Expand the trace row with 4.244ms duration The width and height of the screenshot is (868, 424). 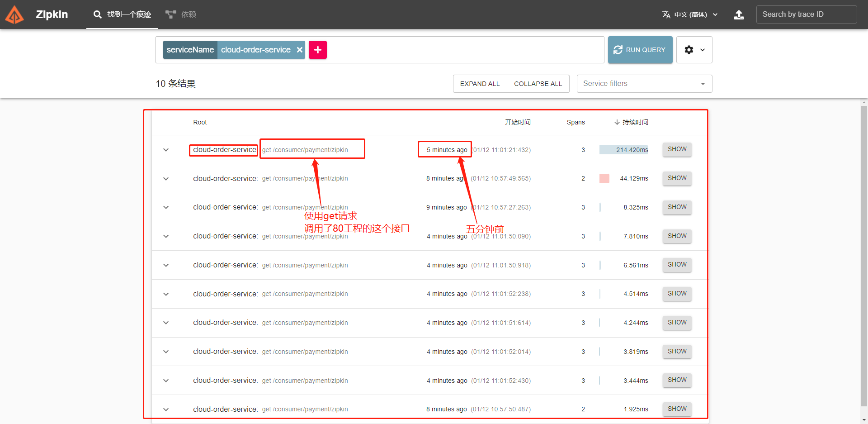point(166,323)
